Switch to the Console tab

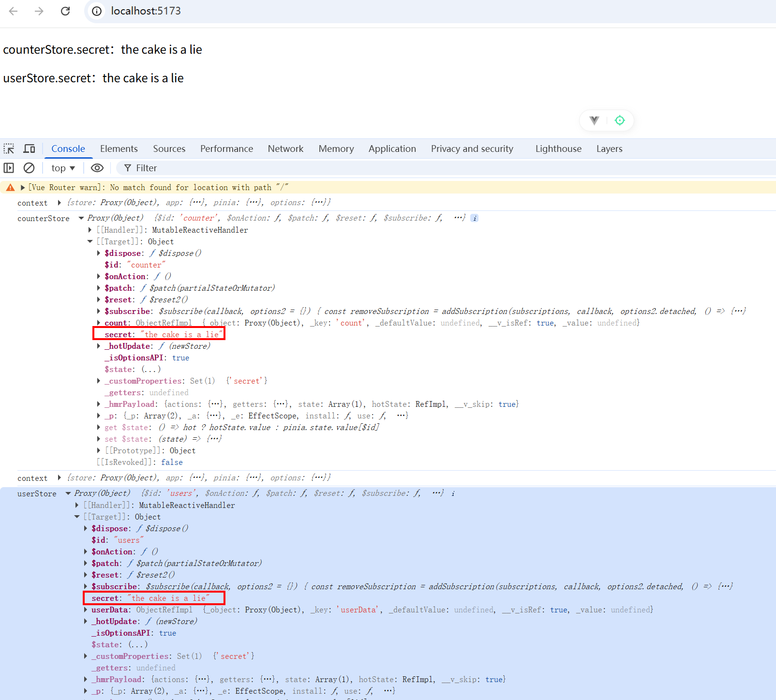coord(68,149)
